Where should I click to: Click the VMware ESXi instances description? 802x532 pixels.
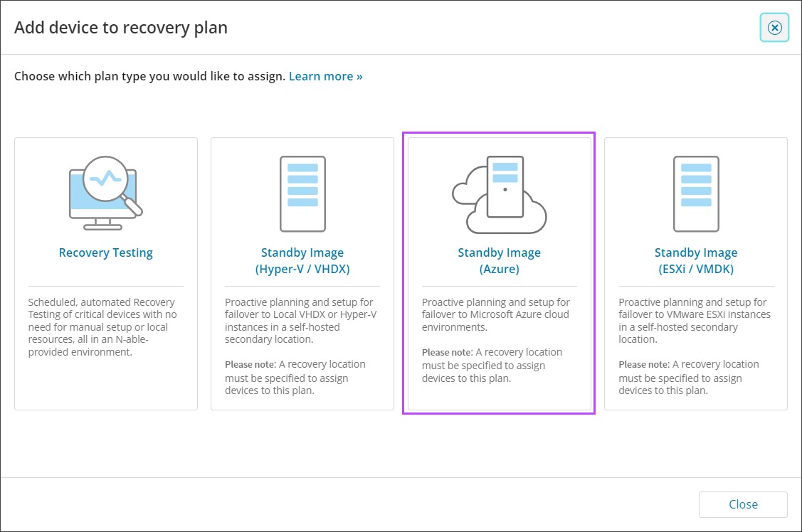pos(695,321)
